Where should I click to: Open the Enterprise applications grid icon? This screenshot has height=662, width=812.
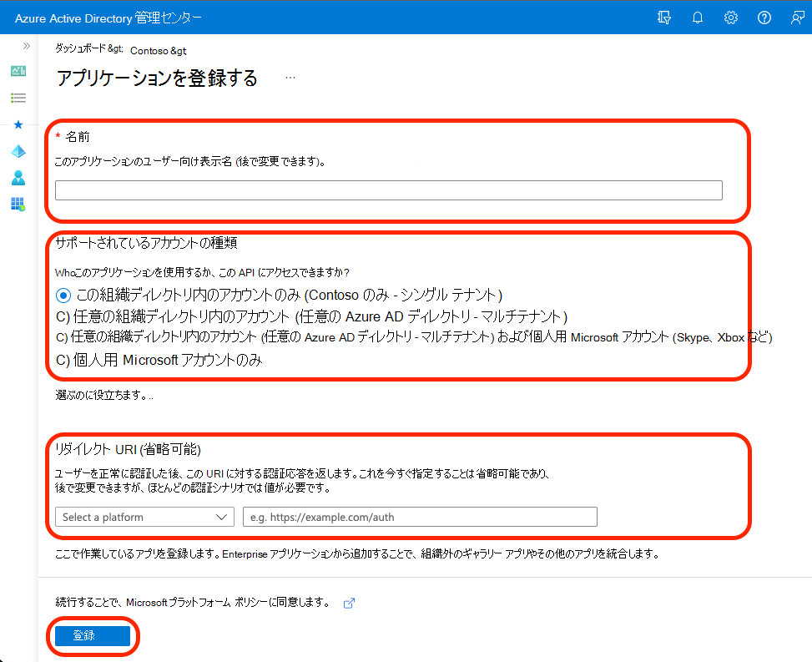point(18,204)
